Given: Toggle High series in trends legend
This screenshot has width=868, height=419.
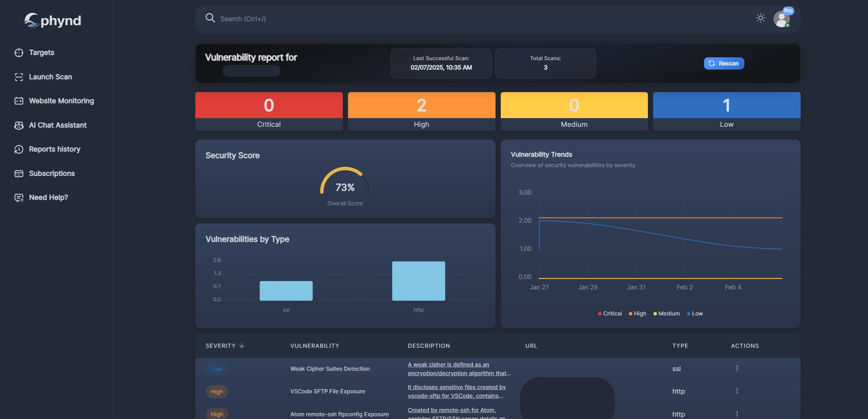Looking at the screenshot, I should [x=637, y=314].
